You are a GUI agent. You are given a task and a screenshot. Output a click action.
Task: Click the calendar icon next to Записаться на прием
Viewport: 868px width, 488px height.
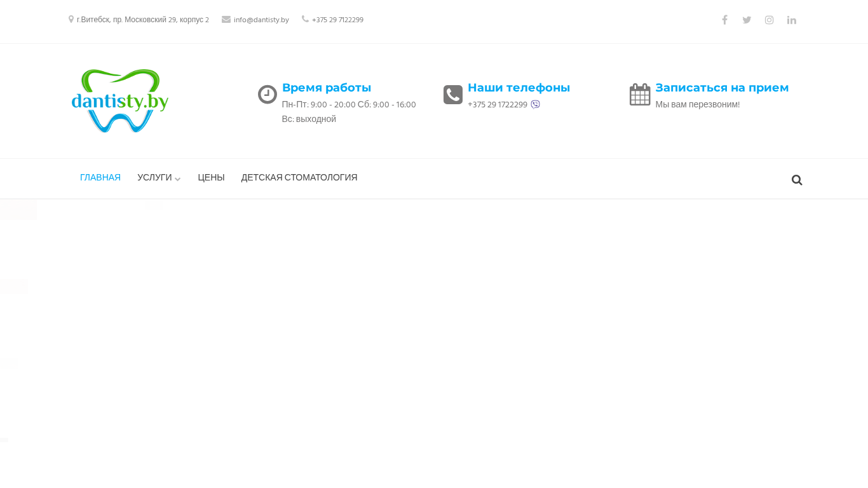click(x=640, y=95)
